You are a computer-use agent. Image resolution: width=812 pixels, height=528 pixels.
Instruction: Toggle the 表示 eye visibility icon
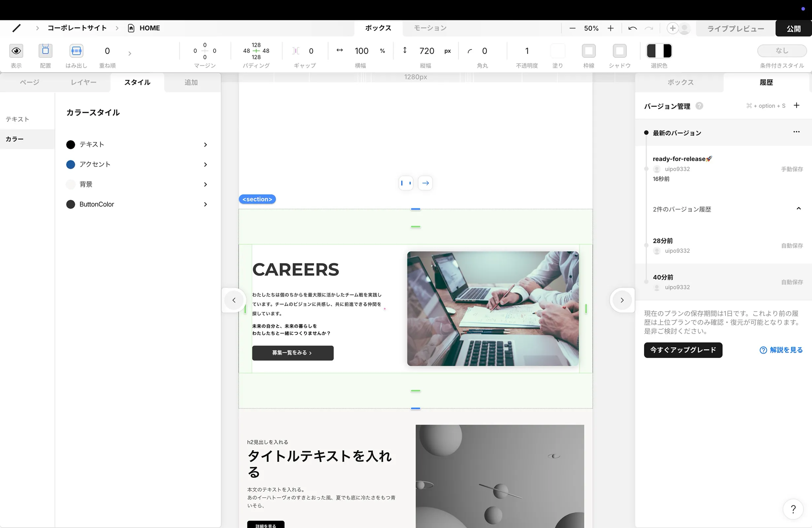click(x=16, y=51)
